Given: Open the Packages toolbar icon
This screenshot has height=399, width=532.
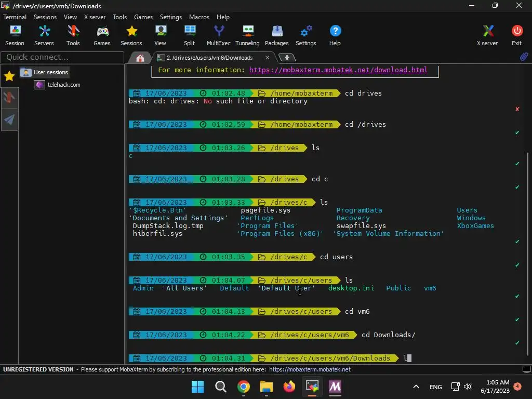Looking at the screenshot, I should click(x=276, y=35).
